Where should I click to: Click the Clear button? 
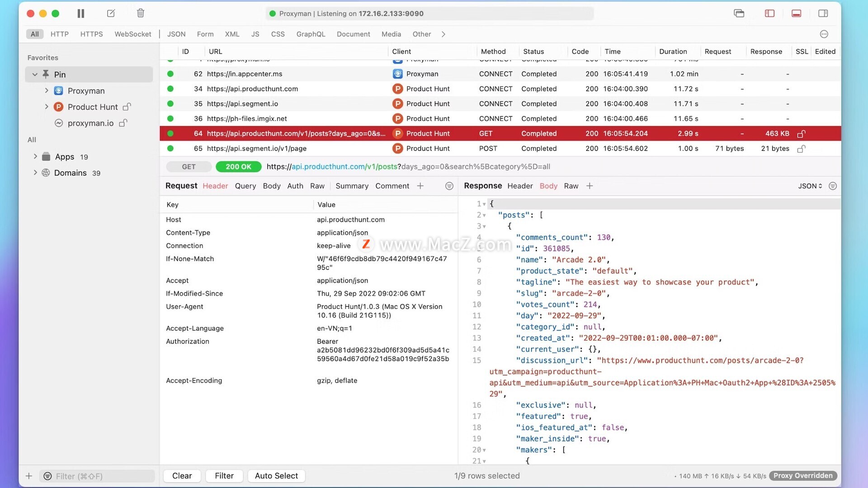coord(182,476)
